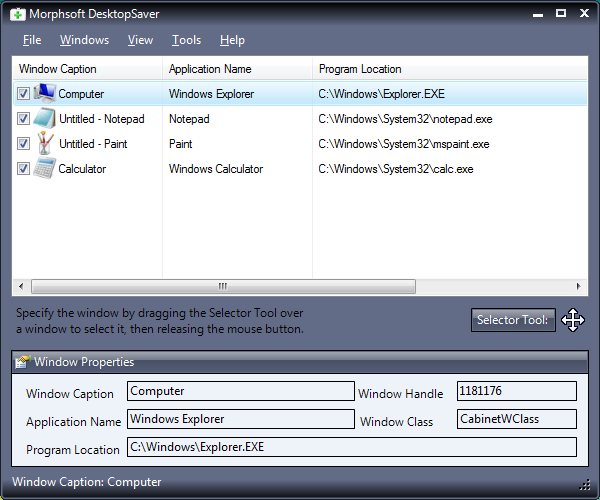The image size is (600, 500).
Task: Select the Computer row caption text
Action: click(81, 94)
